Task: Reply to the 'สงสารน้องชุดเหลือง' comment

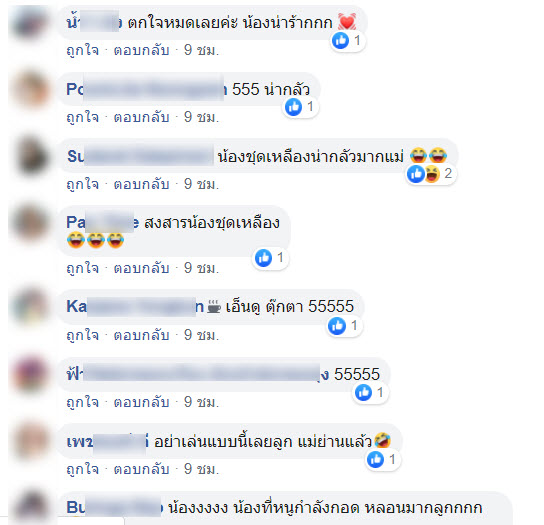Action: pyautogui.click(x=142, y=268)
